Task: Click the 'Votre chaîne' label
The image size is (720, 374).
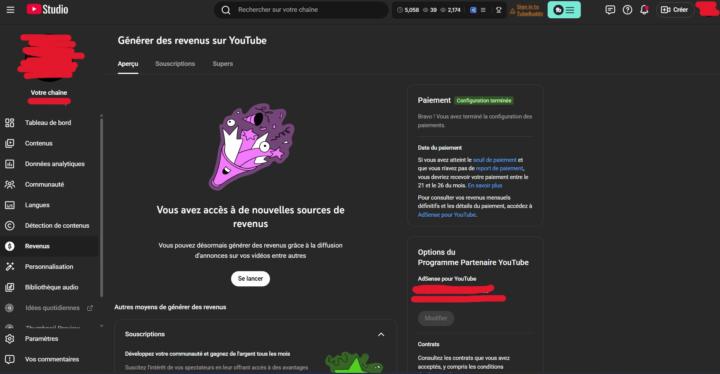Action: pyautogui.click(x=49, y=92)
